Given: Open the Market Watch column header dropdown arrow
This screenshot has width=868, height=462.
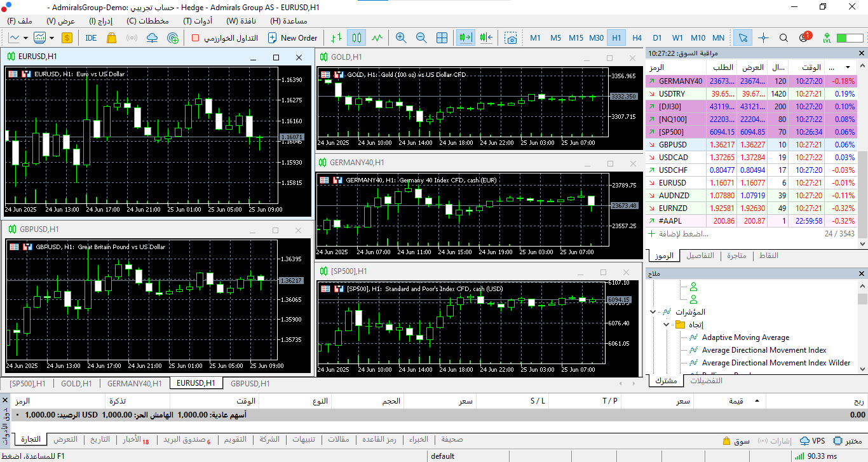Looking at the screenshot, I should click(x=847, y=67).
